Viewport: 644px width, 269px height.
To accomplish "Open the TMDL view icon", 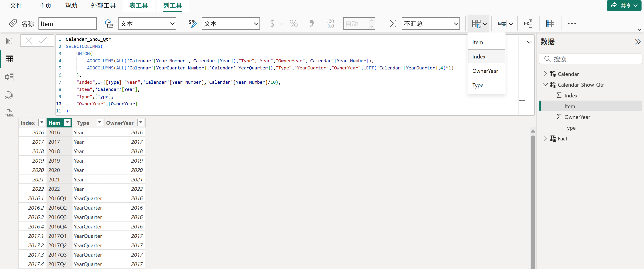I will 9,113.
